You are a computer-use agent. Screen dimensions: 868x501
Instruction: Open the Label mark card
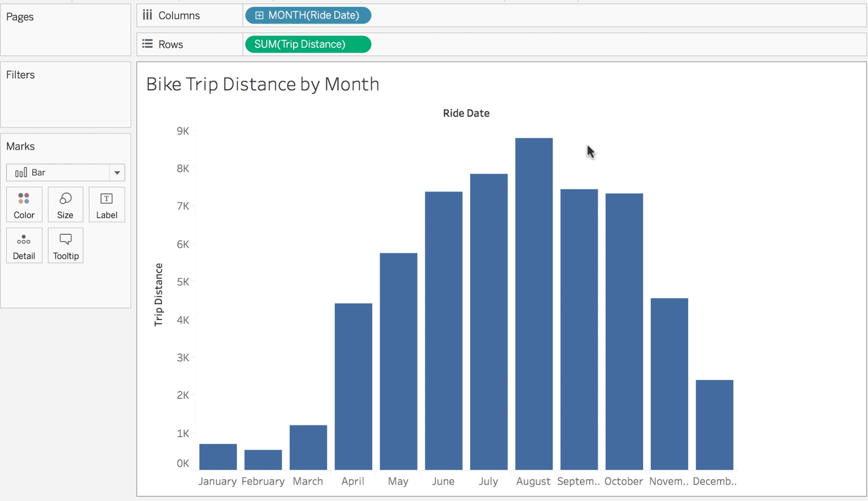tap(107, 204)
